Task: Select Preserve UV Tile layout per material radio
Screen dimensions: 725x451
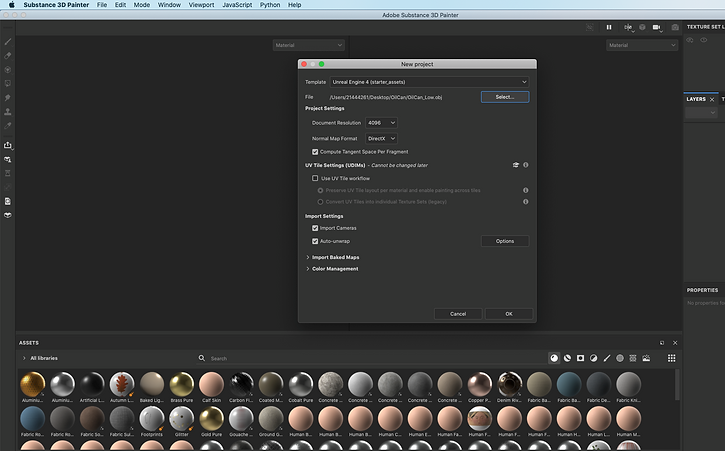Action: coord(320,190)
